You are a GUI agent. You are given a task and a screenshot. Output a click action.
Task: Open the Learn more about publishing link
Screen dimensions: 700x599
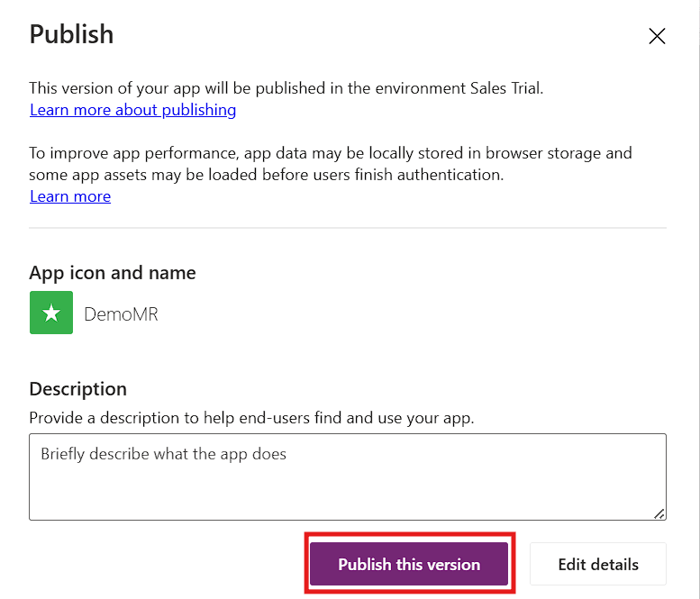(133, 110)
